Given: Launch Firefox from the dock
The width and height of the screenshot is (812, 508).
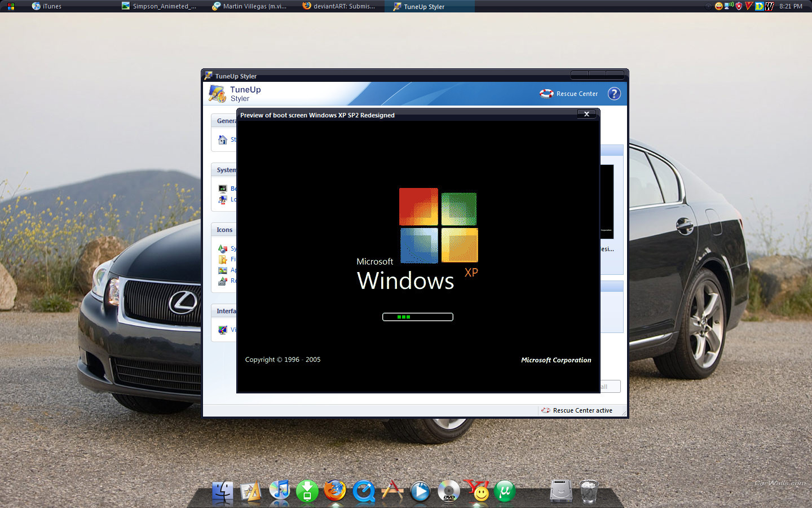Looking at the screenshot, I should 335,491.
